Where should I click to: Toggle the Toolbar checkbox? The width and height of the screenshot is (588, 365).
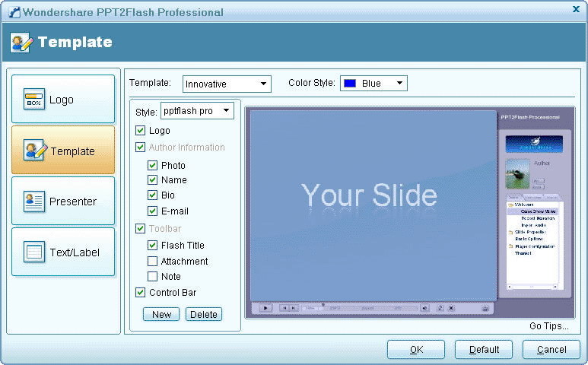click(140, 228)
